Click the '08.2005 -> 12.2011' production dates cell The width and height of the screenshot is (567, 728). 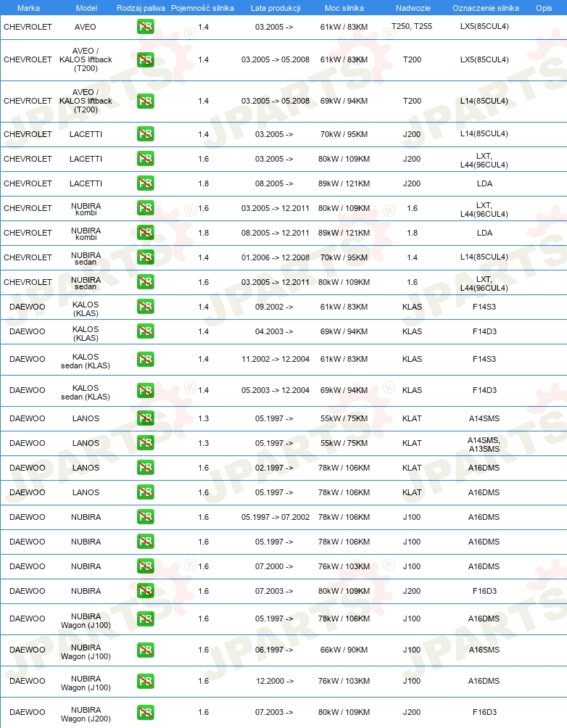click(276, 233)
